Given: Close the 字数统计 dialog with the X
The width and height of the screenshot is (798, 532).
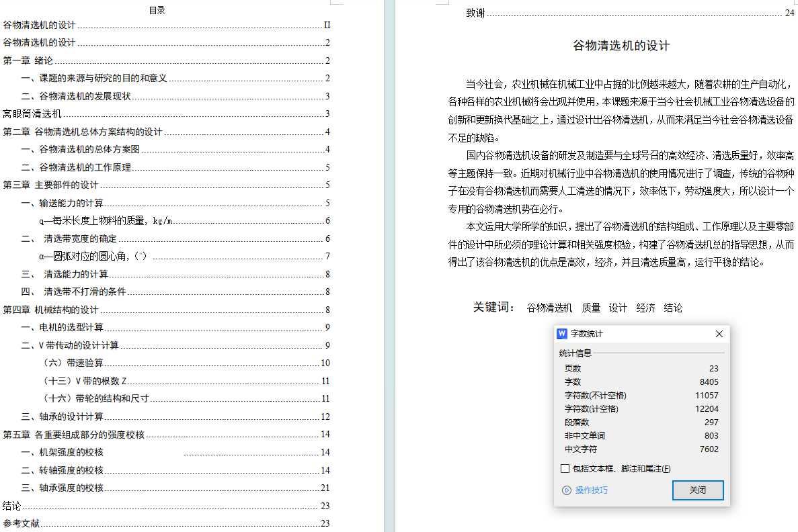Looking at the screenshot, I should [x=719, y=334].
